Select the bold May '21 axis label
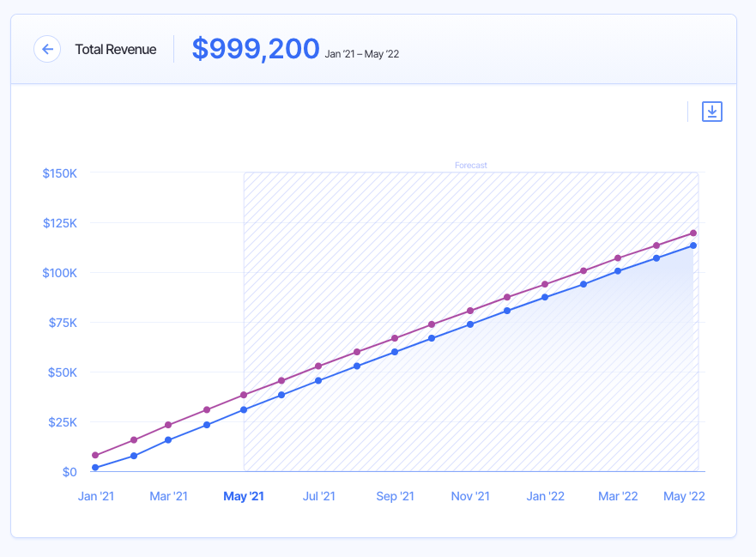This screenshot has width=756, height=557. [245, 496]
